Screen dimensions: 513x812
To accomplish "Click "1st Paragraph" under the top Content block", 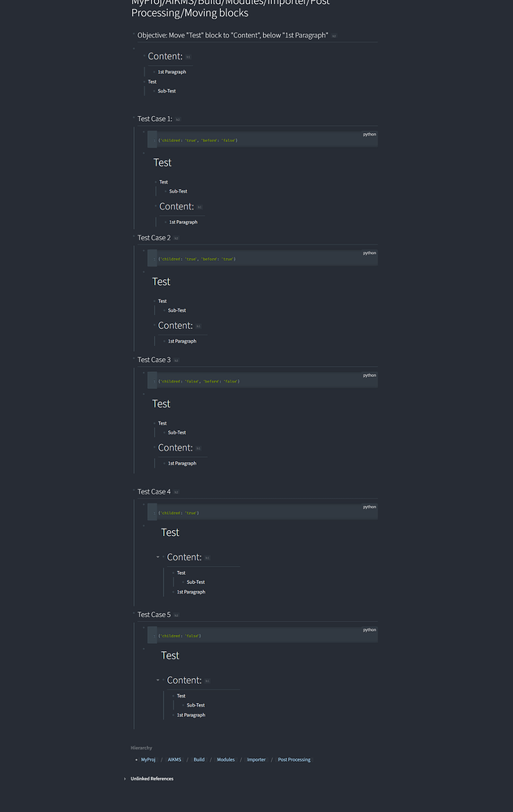I will (173, 71).
